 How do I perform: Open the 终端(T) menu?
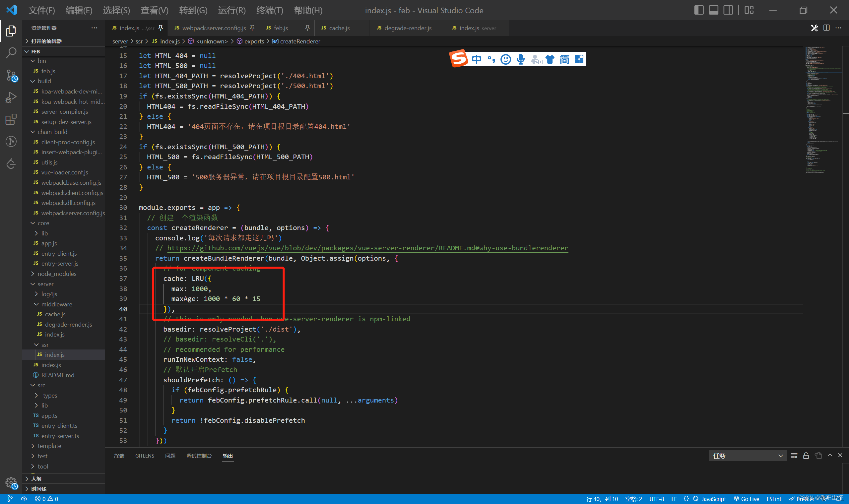point(269,11)
